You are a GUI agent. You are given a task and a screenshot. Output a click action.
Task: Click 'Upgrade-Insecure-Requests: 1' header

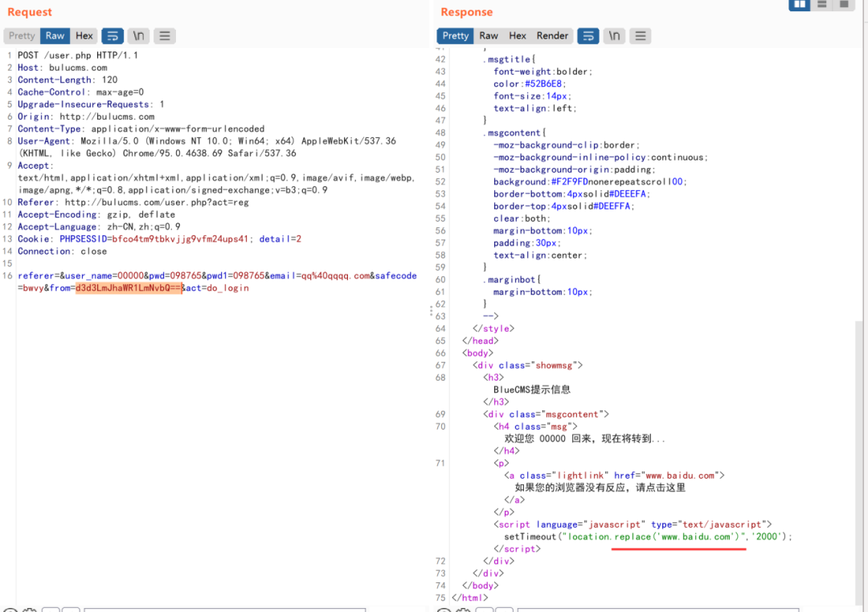[91, 104]
